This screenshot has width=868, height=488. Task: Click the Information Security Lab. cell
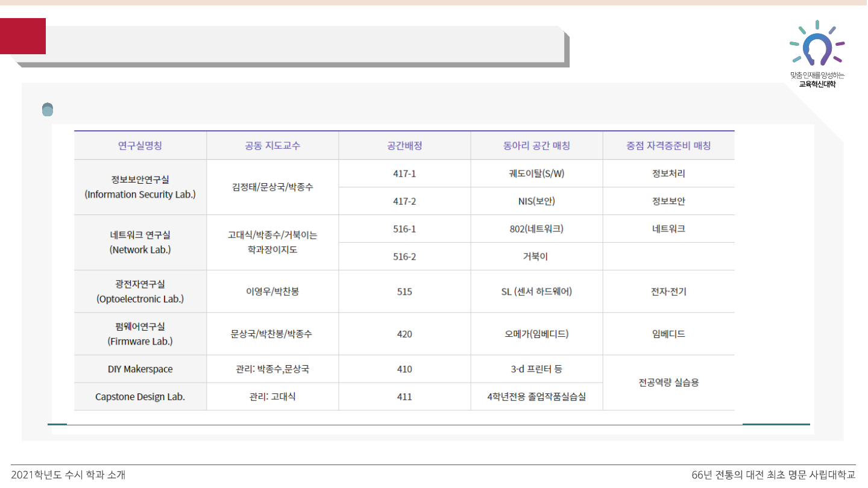click(140, 187)
